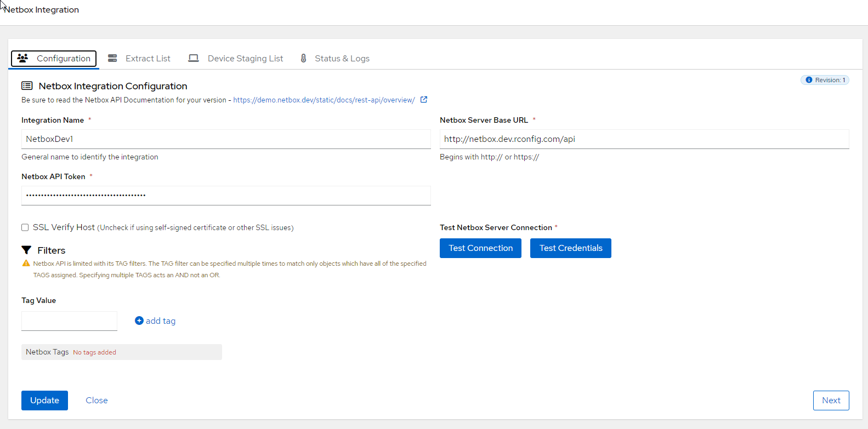Click the Test Connection button
The height and width of the screenshot is (429, 868).
click(480, 248)
